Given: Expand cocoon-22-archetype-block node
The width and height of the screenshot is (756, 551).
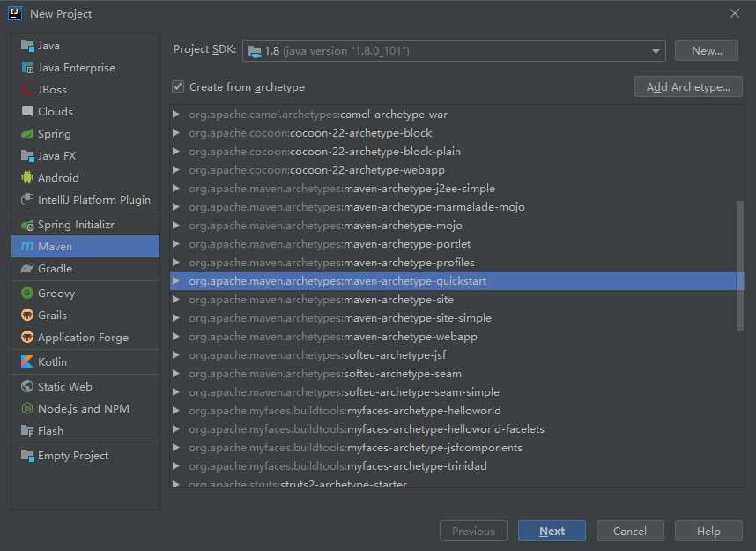Looking at the screenshot, I should click(176, 133).
